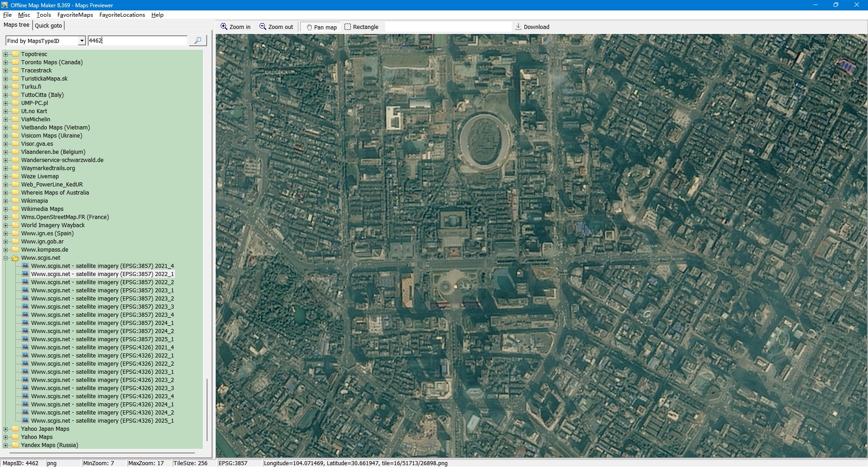
Task: Expand the World Imagery Wayback node
Action: click(6, 225)
